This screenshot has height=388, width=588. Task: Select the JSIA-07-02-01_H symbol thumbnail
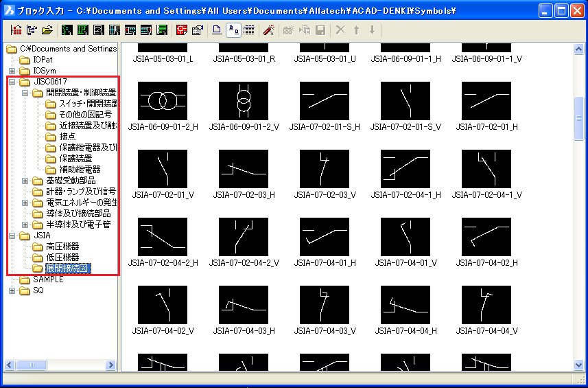486,101
